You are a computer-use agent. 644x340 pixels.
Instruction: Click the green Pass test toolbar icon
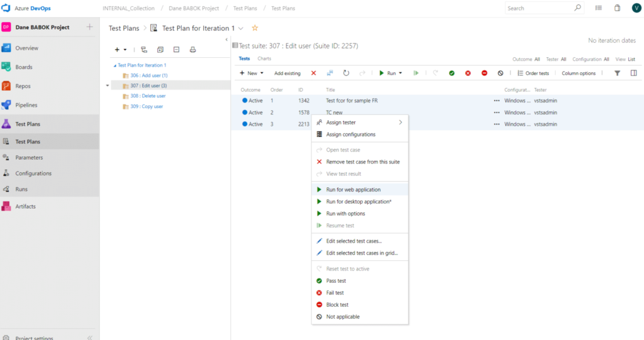click(452, 74)
